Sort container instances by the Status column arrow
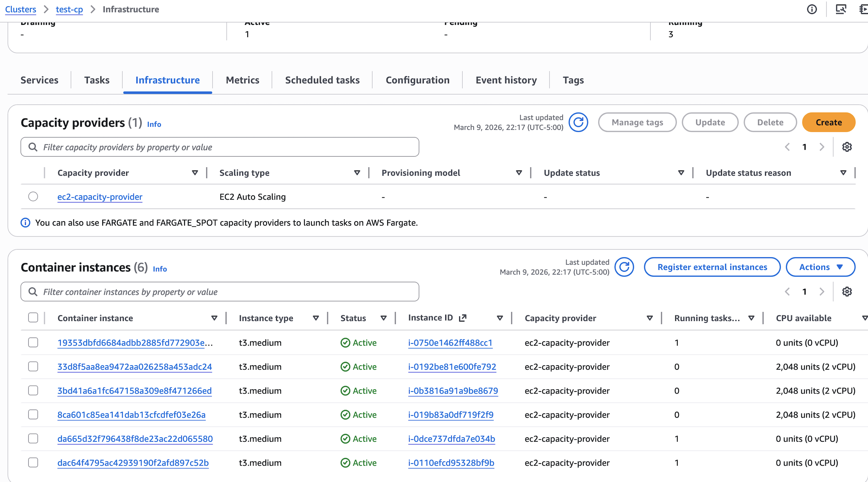Screen dimensions: 868x482 384,318
